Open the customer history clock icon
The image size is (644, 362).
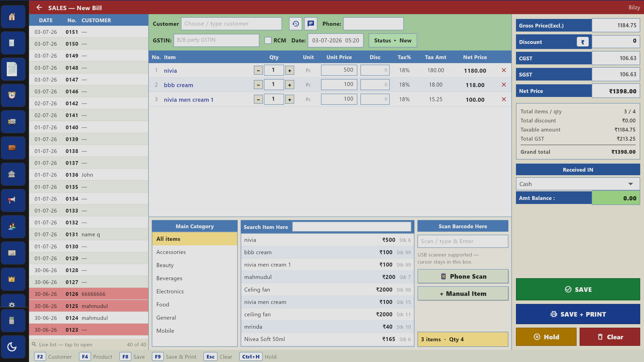[x=295, y=24]
